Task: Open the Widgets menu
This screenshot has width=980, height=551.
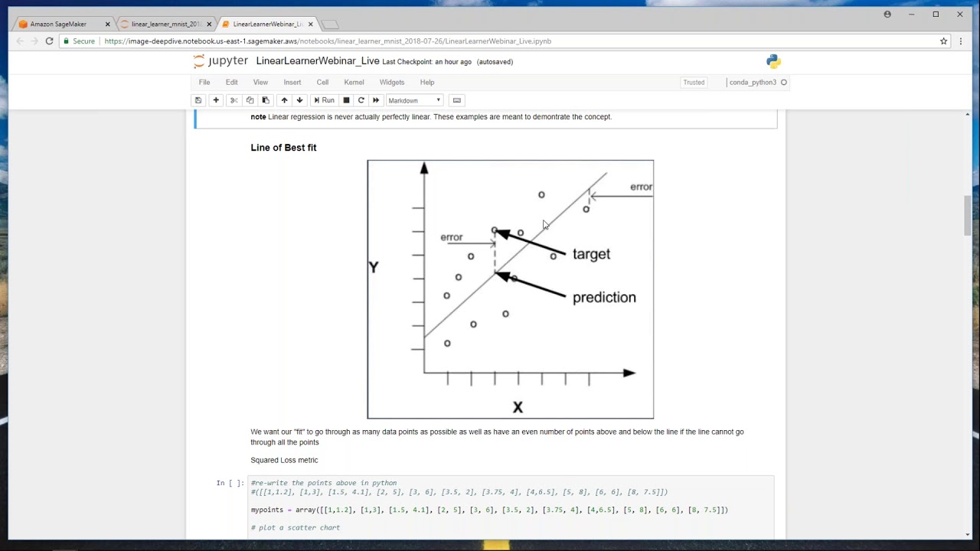Action: pos(392,82)
